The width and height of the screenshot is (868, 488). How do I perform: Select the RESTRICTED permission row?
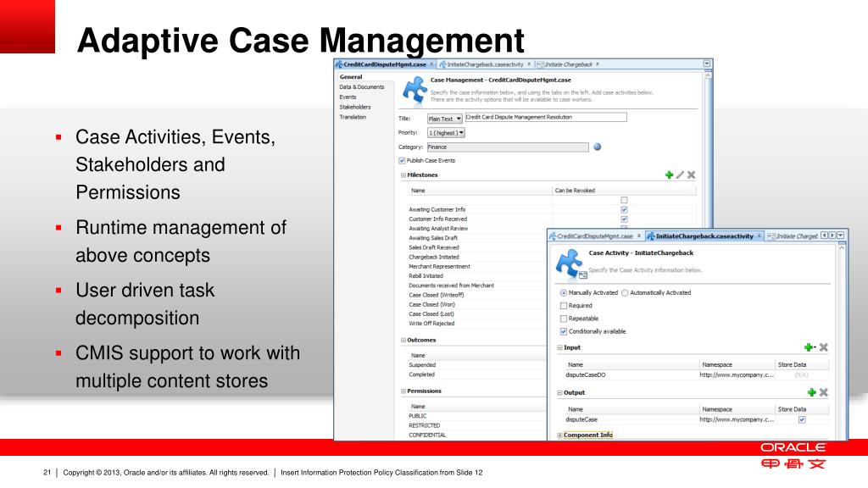424,425
